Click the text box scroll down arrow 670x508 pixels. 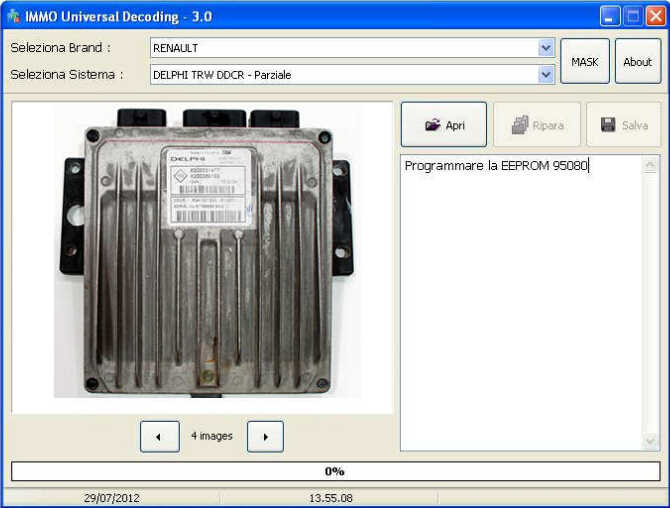650,440
